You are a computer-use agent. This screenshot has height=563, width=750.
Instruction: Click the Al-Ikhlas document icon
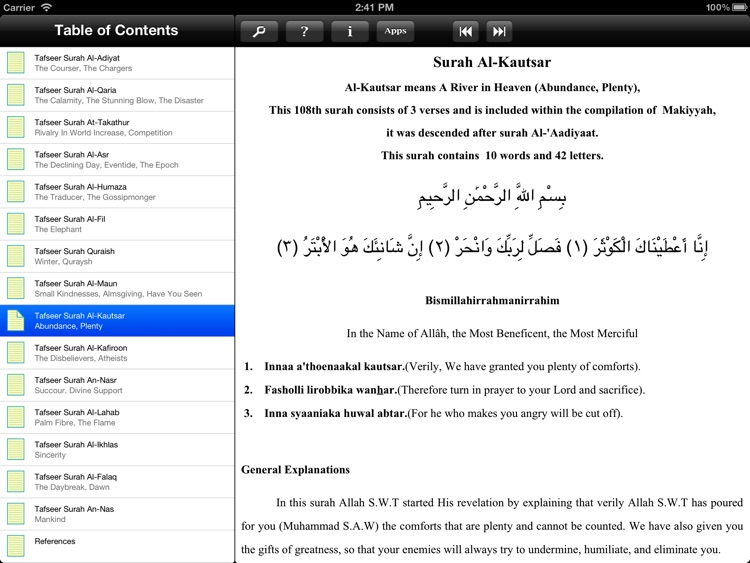(16, 450)
